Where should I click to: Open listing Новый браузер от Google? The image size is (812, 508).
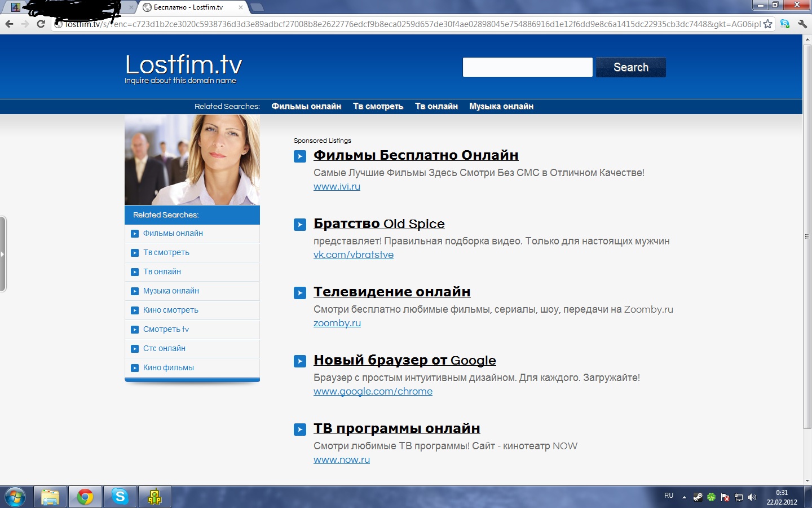click(x=405, y=360)
